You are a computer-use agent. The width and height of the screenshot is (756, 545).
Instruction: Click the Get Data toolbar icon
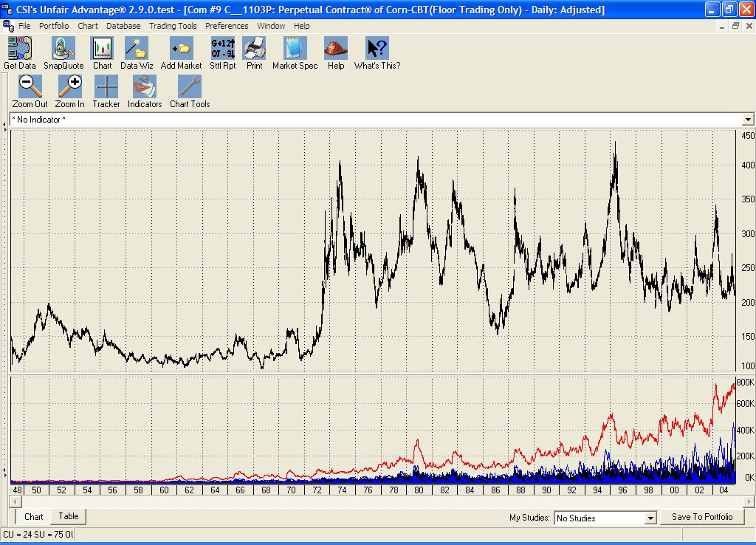click(x=20, y=53)
